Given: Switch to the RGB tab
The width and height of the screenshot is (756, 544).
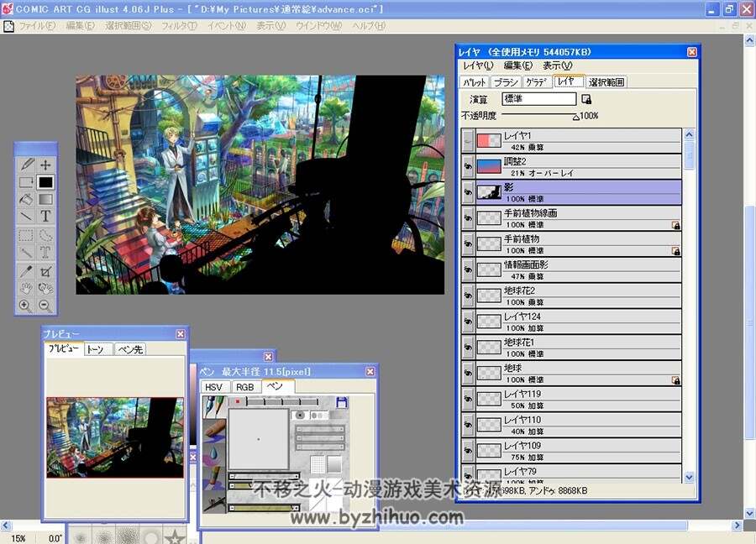Looking at the screenshot, I should tap(244, 387).
